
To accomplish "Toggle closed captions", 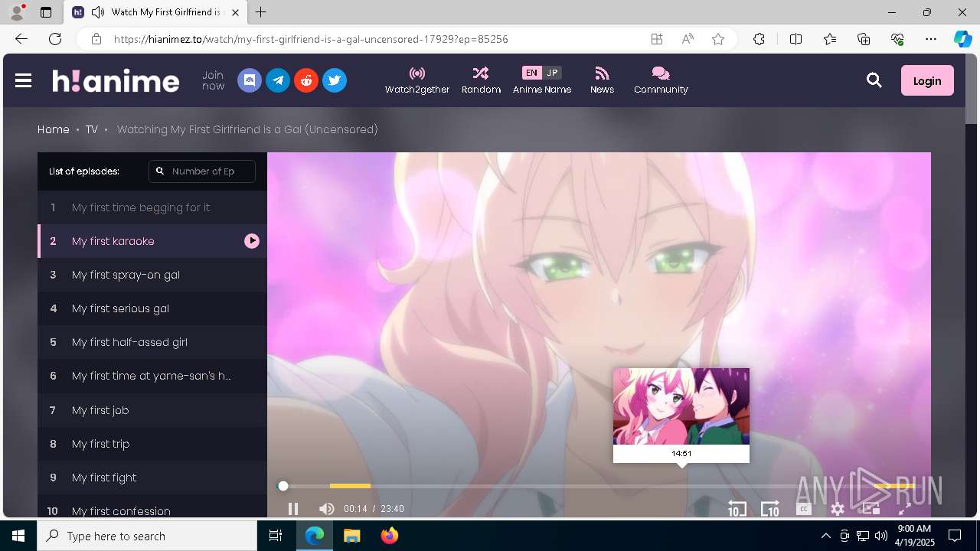I will tap(804, 508).
